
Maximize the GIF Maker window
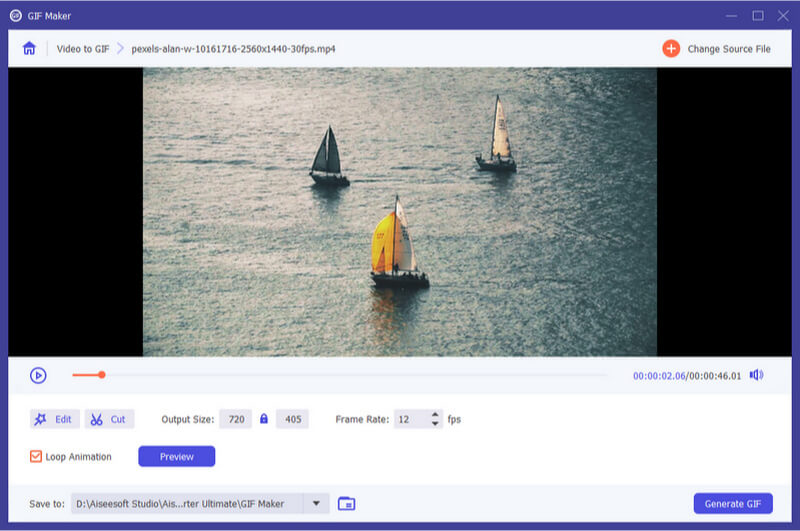[758, 16]
